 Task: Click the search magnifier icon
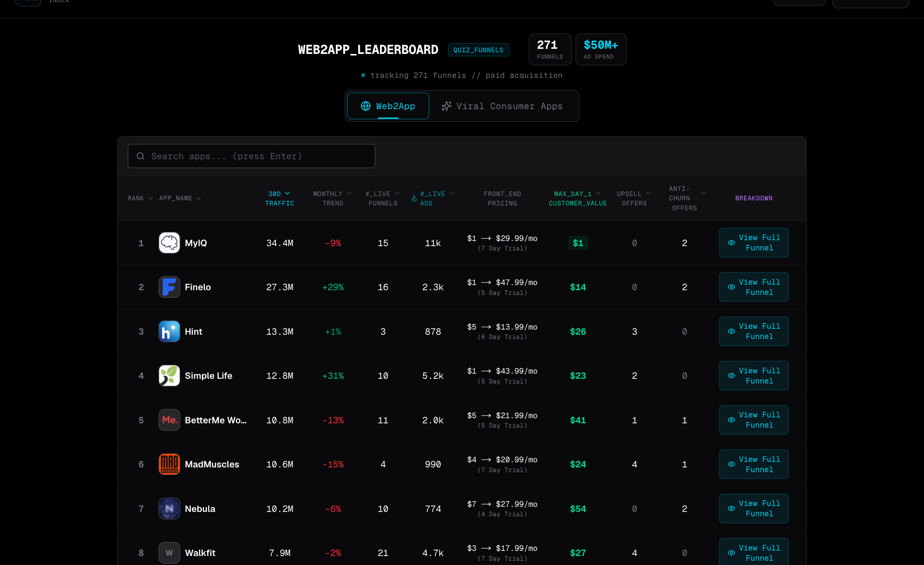point(140,156)
